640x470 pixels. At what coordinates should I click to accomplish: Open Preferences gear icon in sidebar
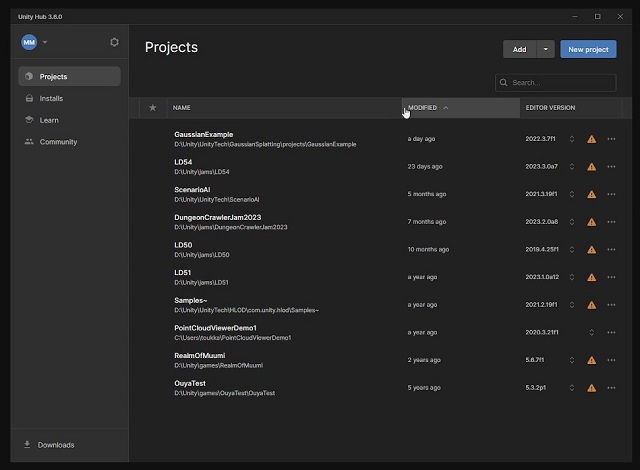(114, 42)
